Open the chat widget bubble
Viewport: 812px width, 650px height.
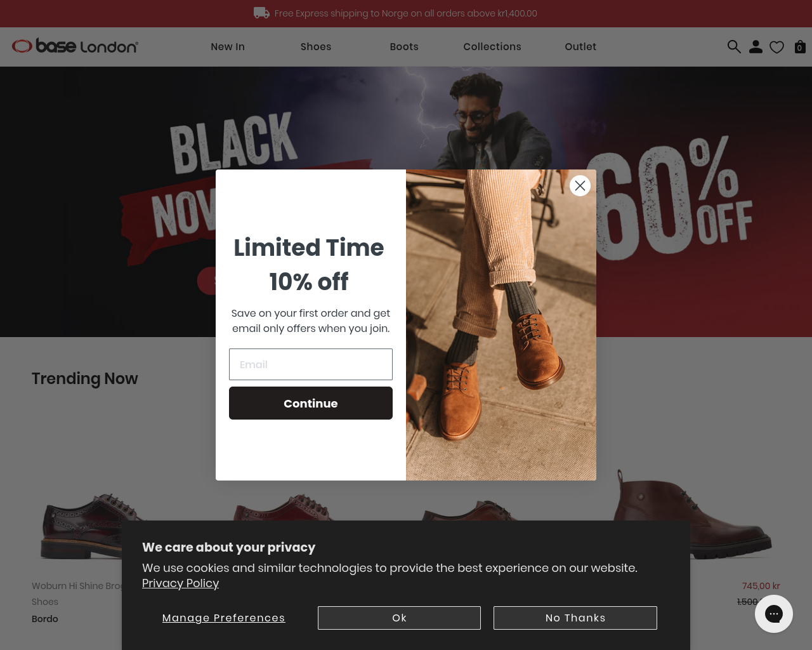[774, 614]
